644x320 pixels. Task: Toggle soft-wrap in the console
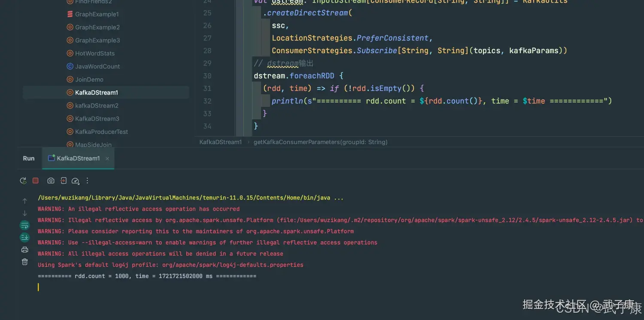tap(24, 225)
